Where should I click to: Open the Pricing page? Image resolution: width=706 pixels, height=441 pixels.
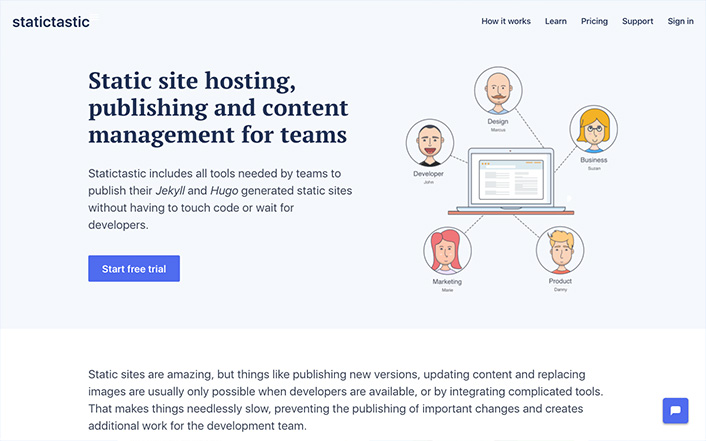coord(594,21)
